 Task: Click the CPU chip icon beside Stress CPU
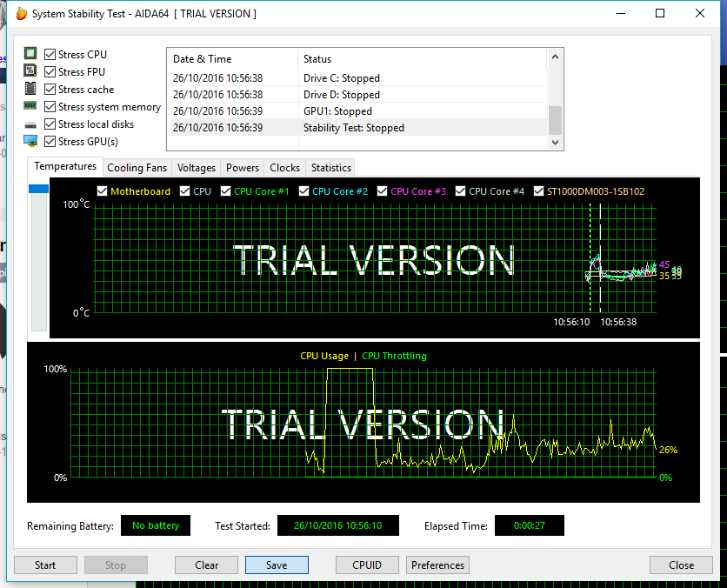(x=30, y=53)
